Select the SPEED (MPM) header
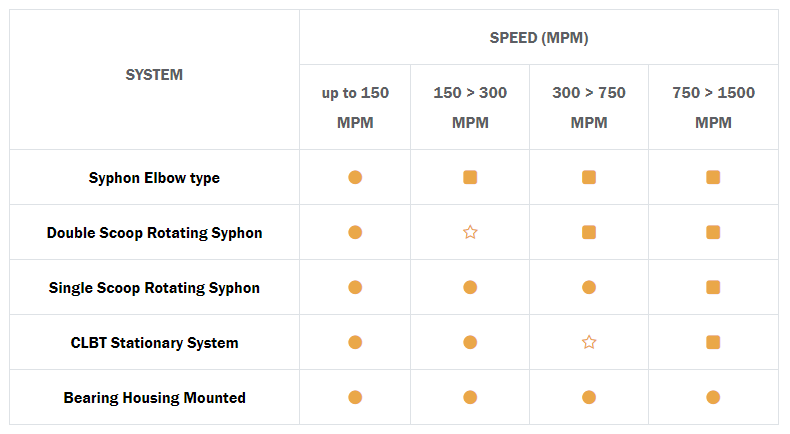 (x=539, y=38)
